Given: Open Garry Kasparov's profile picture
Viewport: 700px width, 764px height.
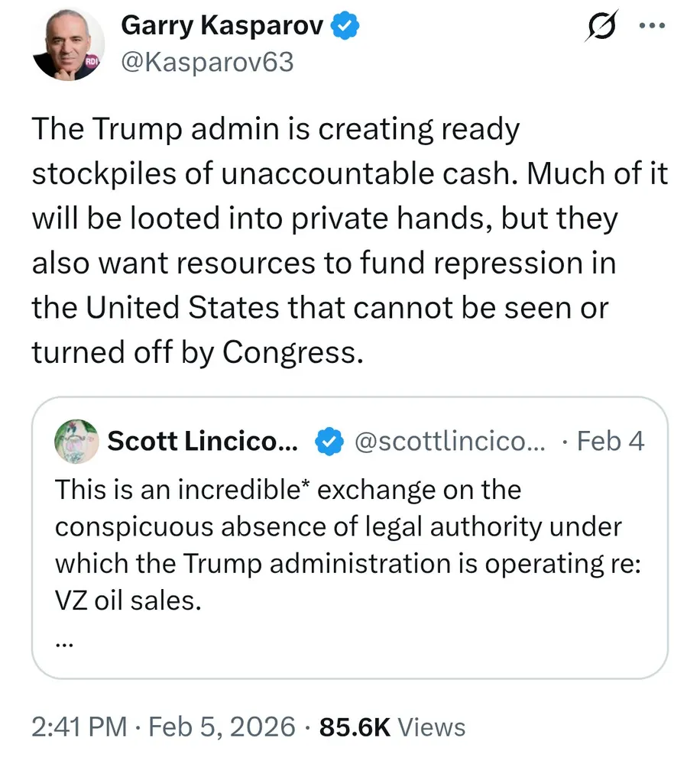Looking at the screenshot, I should click(66, 46).
